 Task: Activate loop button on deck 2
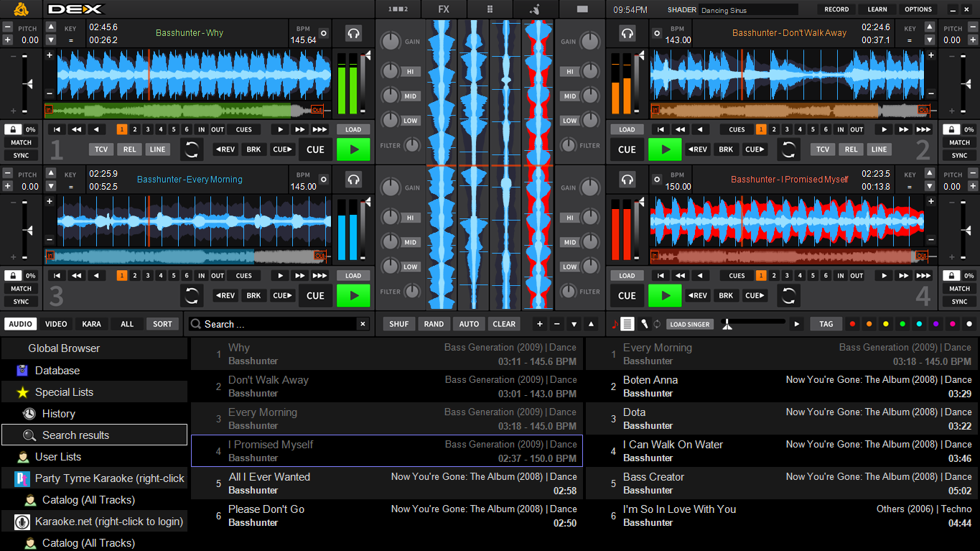tap(788, 149)
